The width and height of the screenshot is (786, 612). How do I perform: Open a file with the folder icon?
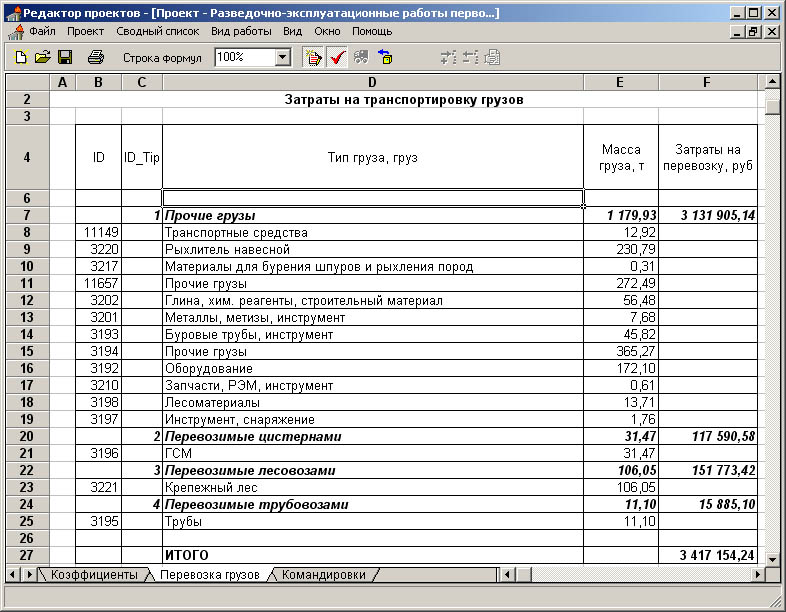click(x=43, y=57)
